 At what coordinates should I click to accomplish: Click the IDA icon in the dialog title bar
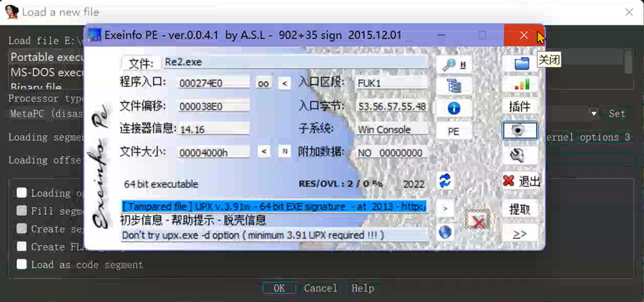(13, 13)
